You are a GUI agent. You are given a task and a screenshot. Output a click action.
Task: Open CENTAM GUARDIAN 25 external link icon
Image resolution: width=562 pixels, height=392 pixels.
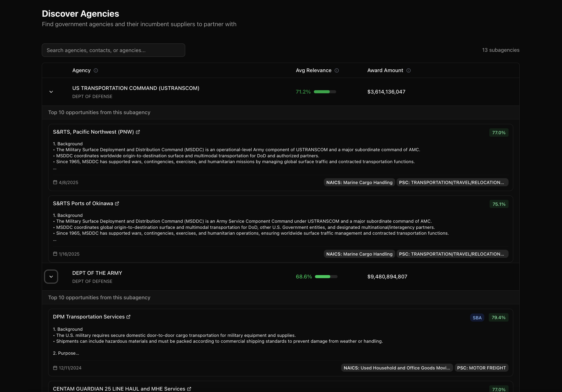pos(189,389)
